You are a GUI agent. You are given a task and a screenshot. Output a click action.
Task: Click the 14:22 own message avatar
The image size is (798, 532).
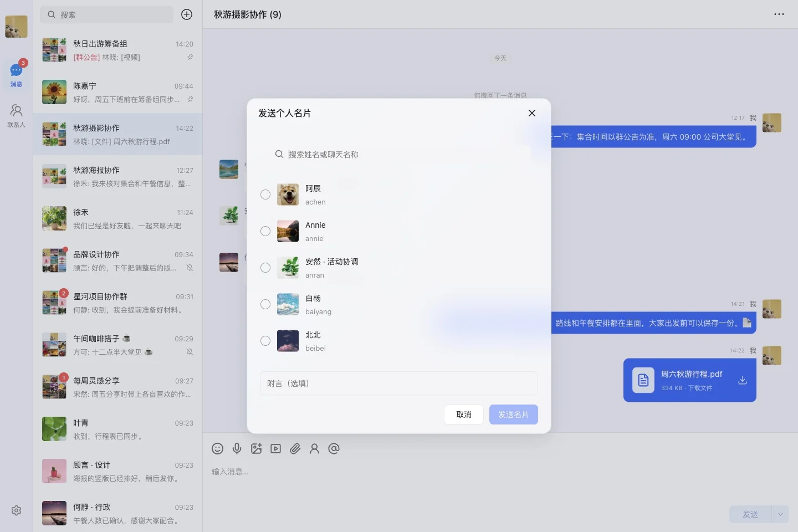pyautogui.click(x=772, y=356)
